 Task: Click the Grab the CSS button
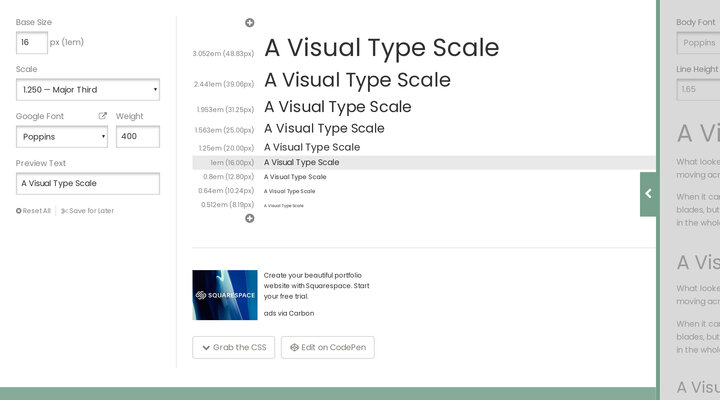pos(233,348)
